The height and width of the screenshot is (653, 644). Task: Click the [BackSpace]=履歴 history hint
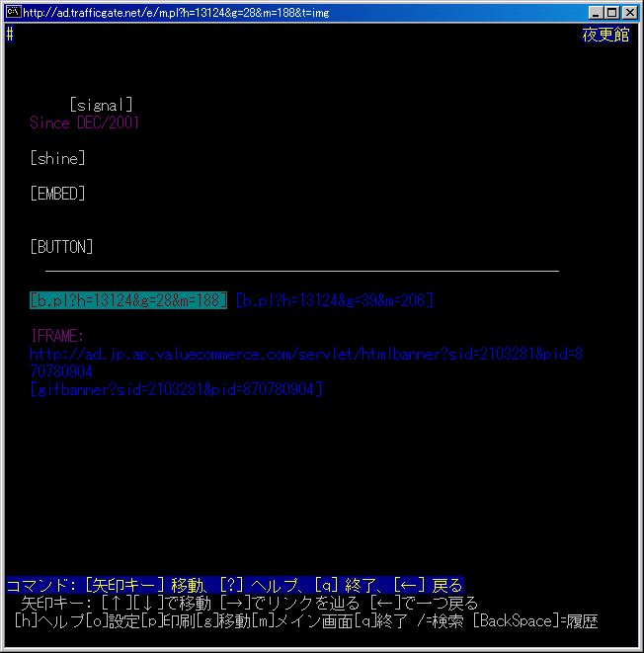click(535, 621)
